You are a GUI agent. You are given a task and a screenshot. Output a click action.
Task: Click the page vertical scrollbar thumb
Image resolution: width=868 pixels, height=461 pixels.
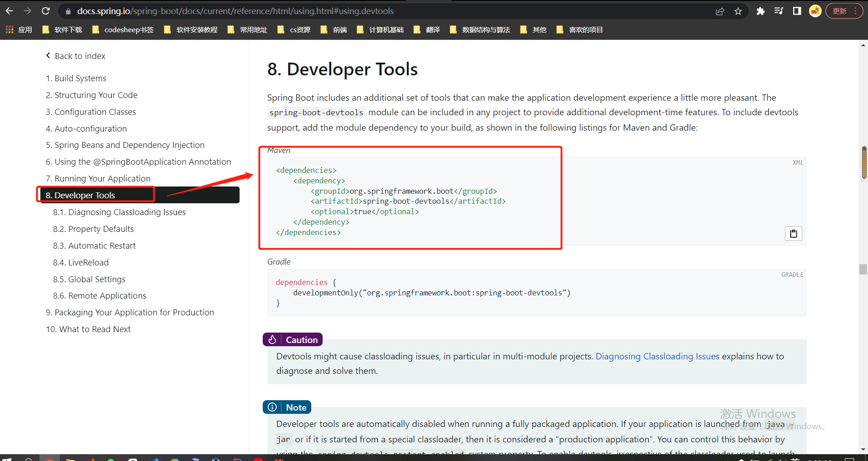(863, 270)
